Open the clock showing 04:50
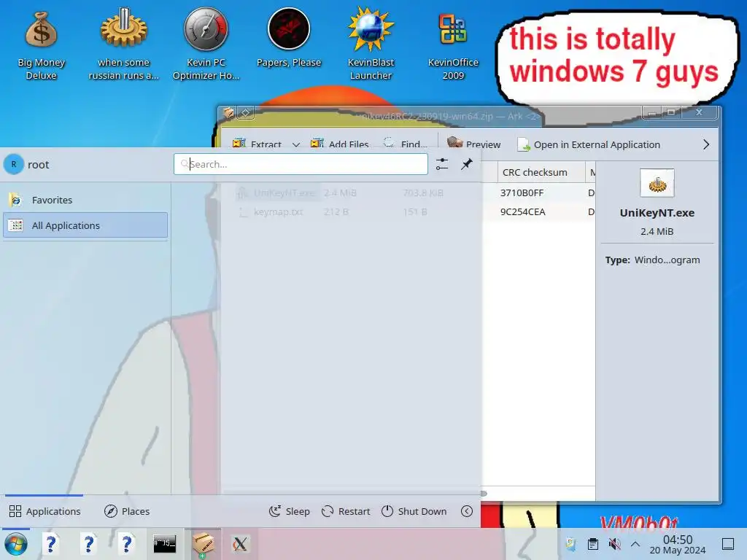The height and width of the screenshot is (560, 747). (x=678, y=544)
